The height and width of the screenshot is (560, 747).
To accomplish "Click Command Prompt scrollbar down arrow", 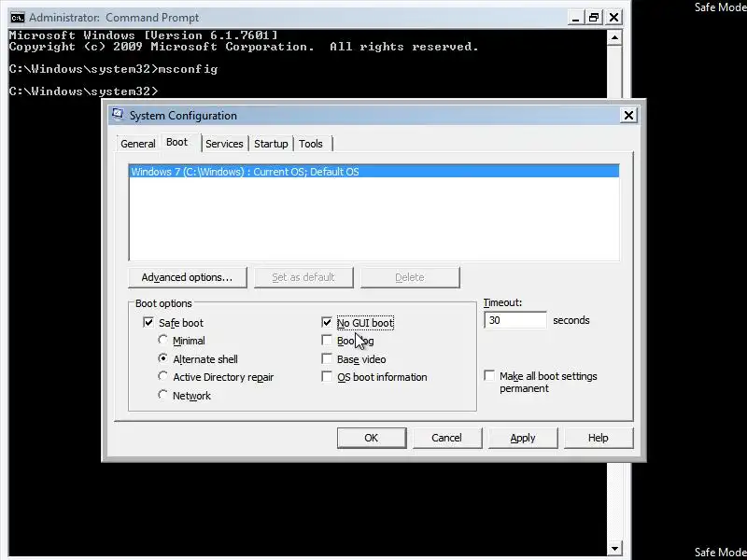I will [x=614, y=548].
